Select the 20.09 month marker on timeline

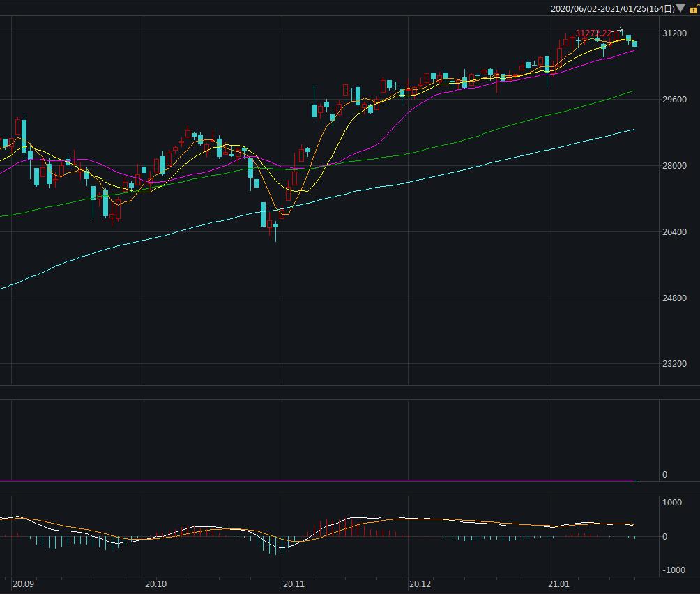click(x=23, y=584)
